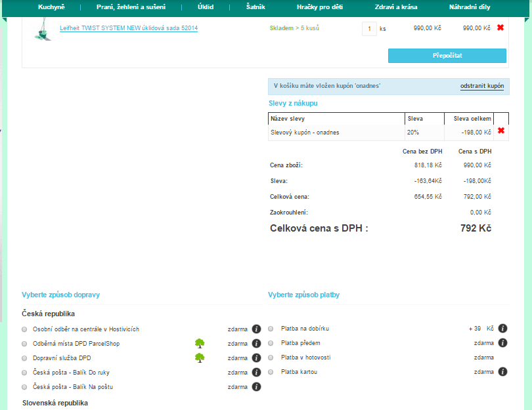
Task: Click the 'Česká republika' heading
Action: coord(48,314)
